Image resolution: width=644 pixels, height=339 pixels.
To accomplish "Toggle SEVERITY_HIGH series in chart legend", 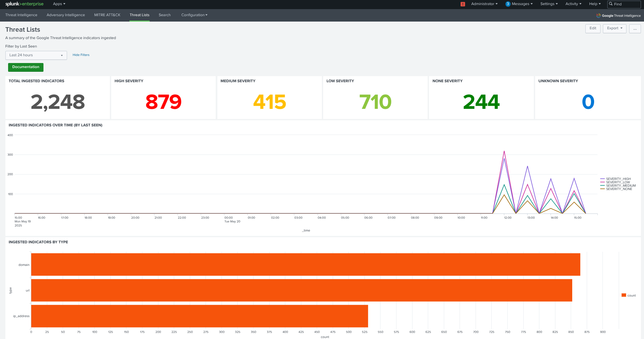I will [x=615, y=179].
